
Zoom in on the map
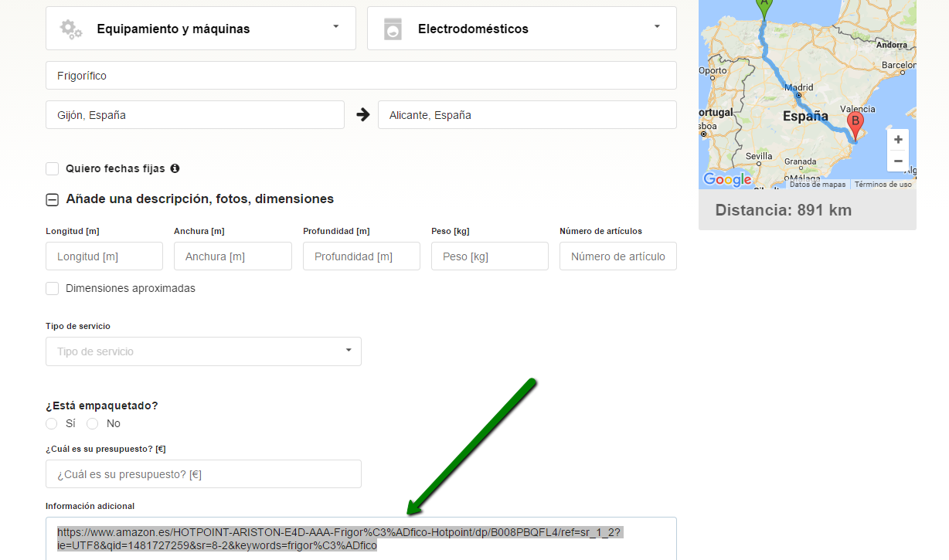point(897,140)
